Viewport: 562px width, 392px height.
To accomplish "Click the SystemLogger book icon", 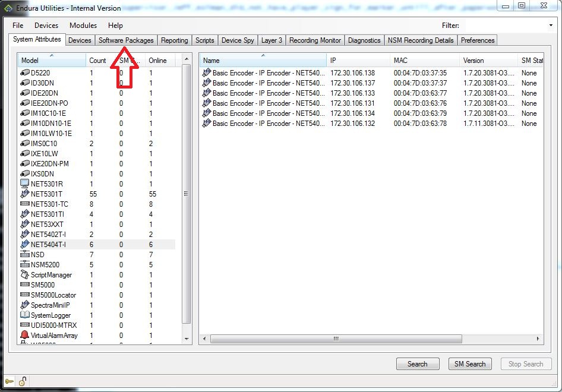I will point(24,315).
